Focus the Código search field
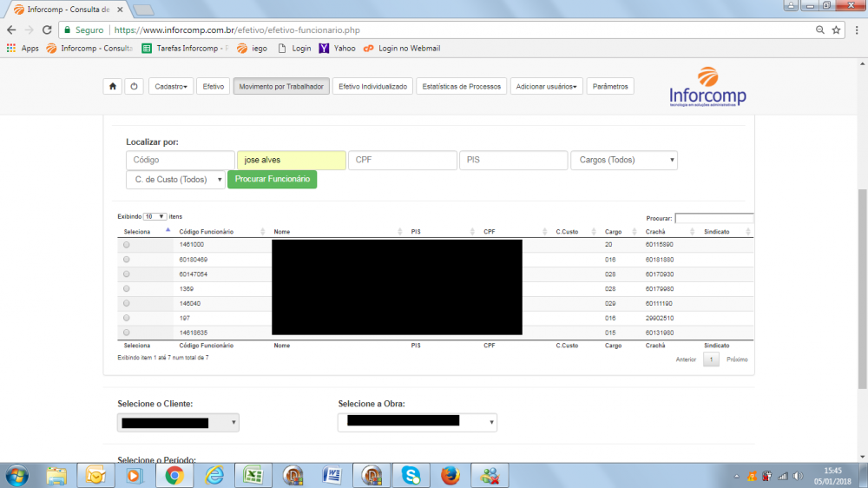Viewport: 868px width, 488px height. tap(180, 160)
